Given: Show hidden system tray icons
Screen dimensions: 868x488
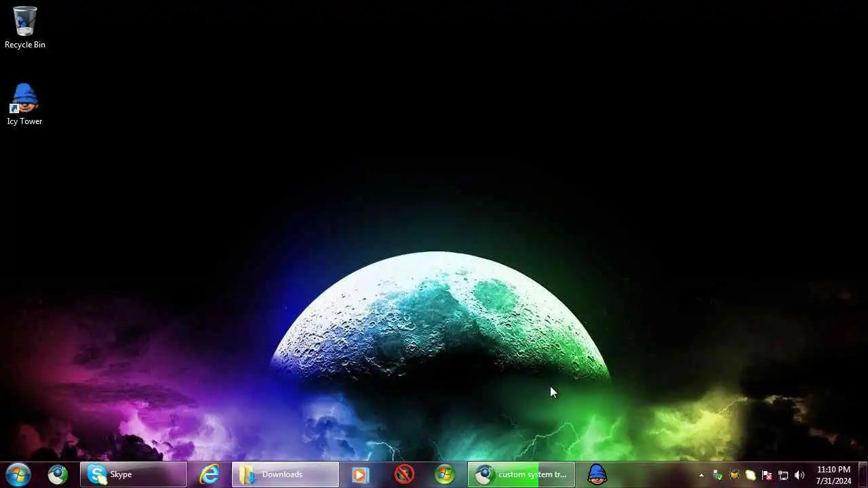Looking at the screenshot, I should (701, 475).
